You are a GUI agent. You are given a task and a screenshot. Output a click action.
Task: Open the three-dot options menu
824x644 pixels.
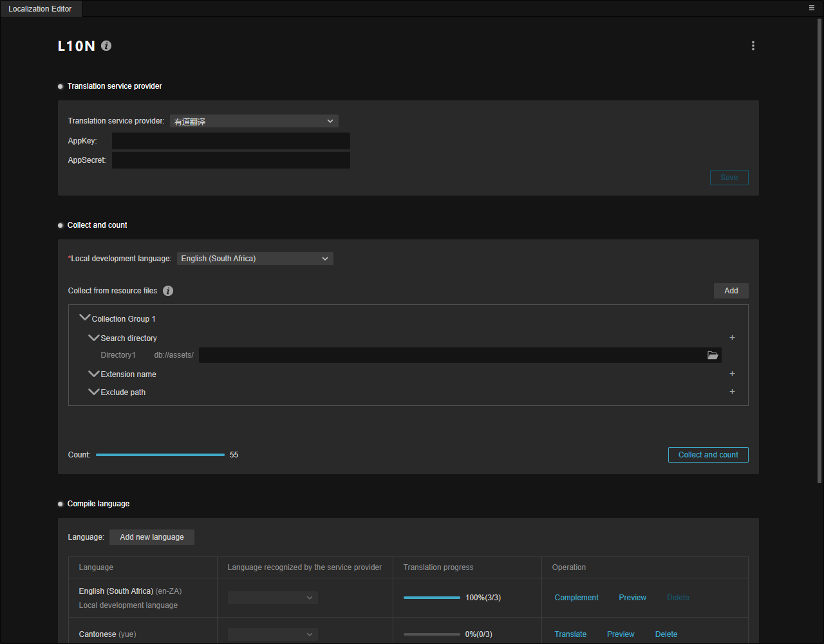pyautogui.click(x=753, y=46)
